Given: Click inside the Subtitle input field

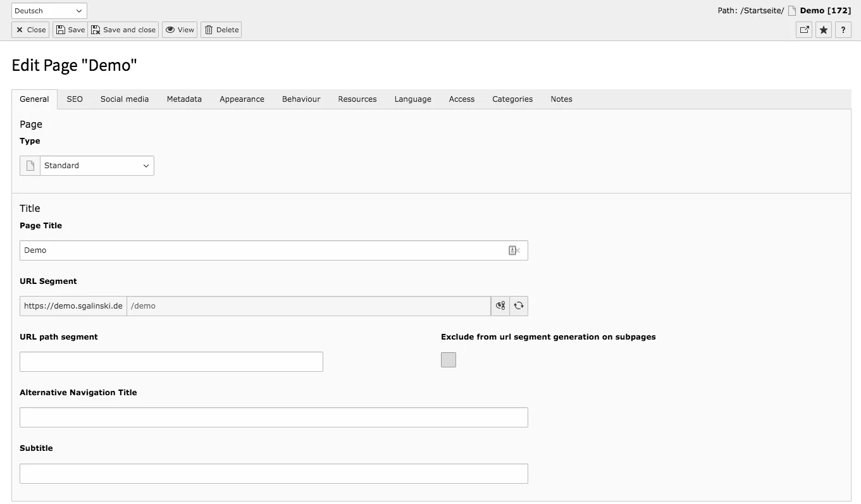Looking at the screenshot, I should (x=273, y=473).
